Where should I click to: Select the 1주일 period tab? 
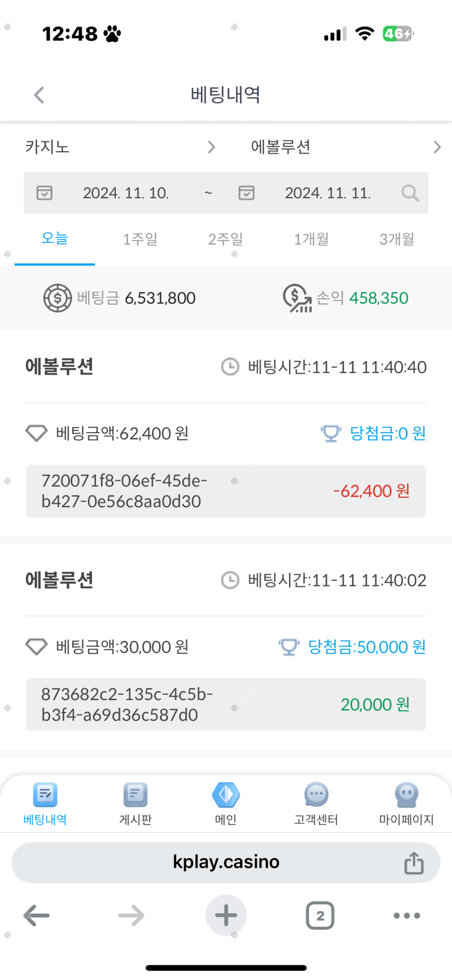tap(140, 239)
